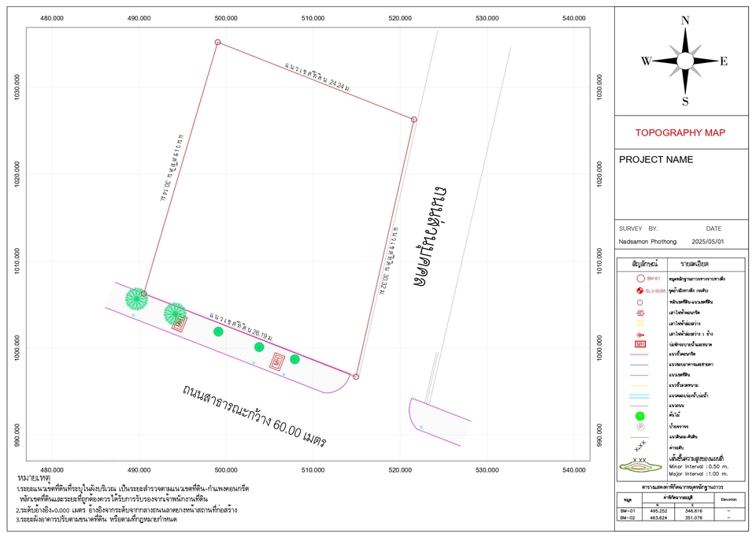
Task: Click the green contour oval drawing below the legend
Action: coord(639,467)
